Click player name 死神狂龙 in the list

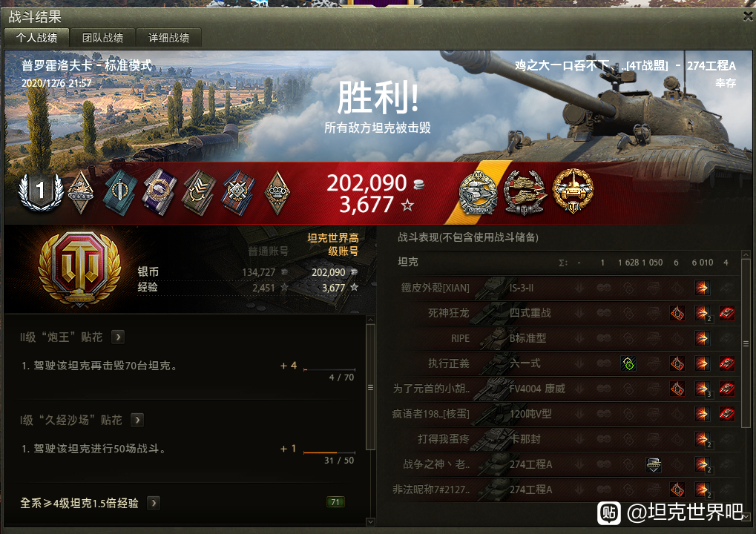pos(448,313)
